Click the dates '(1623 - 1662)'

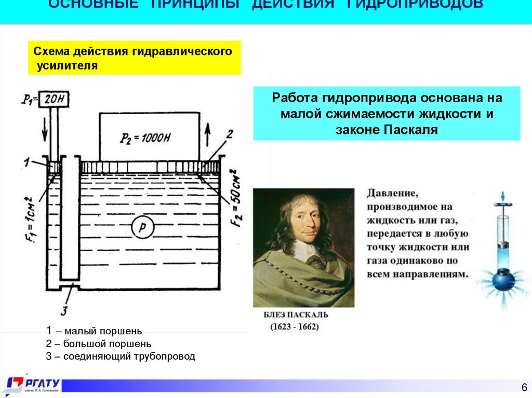click(x=295, y=327)
